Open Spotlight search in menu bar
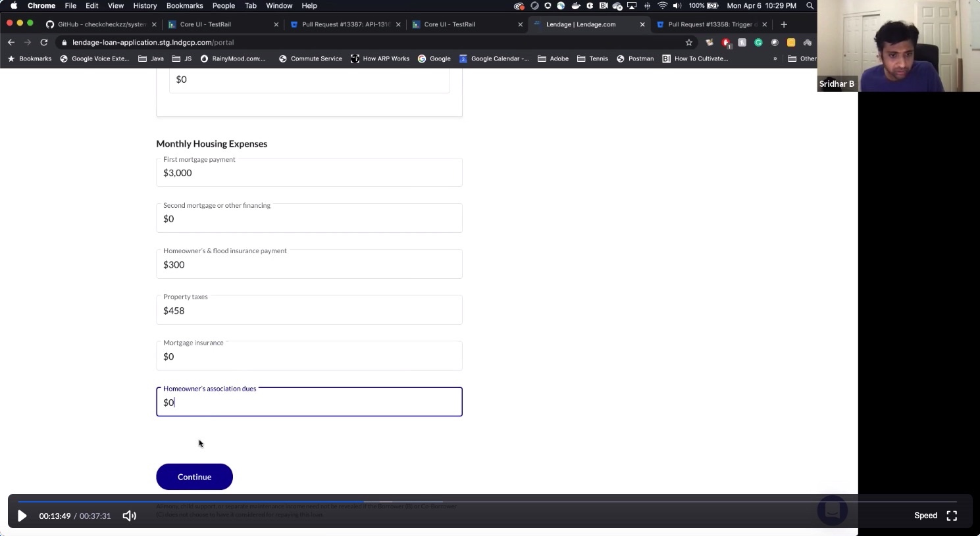The height and width of the screenshot is (536, 980). point(810,5)
